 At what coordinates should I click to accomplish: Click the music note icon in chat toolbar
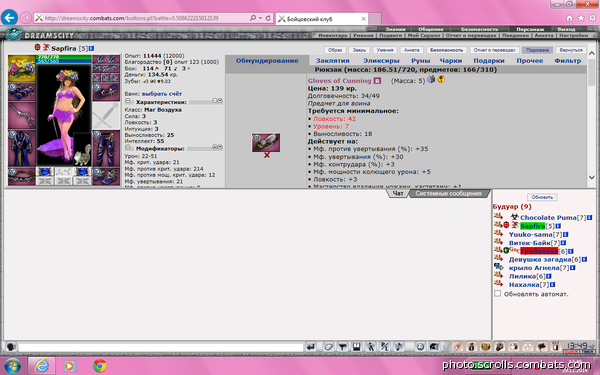pos(399,347)
